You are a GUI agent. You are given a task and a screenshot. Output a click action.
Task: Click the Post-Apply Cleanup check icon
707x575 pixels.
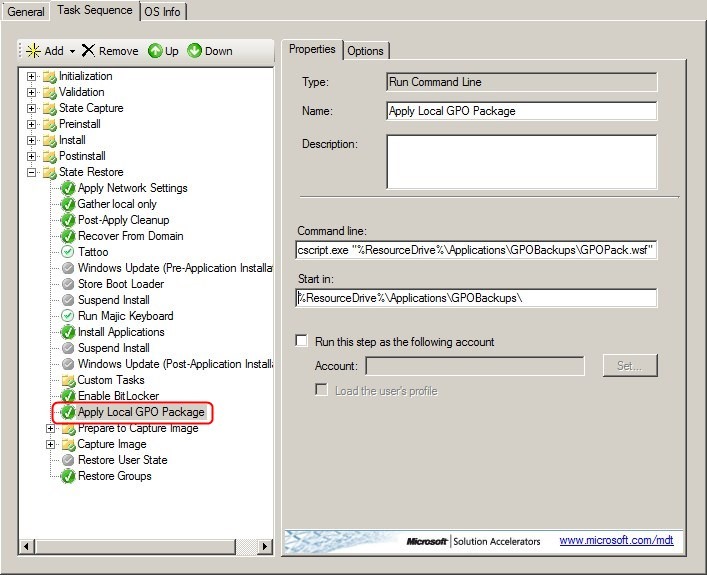pyautogui.click(x=68, y=220)
